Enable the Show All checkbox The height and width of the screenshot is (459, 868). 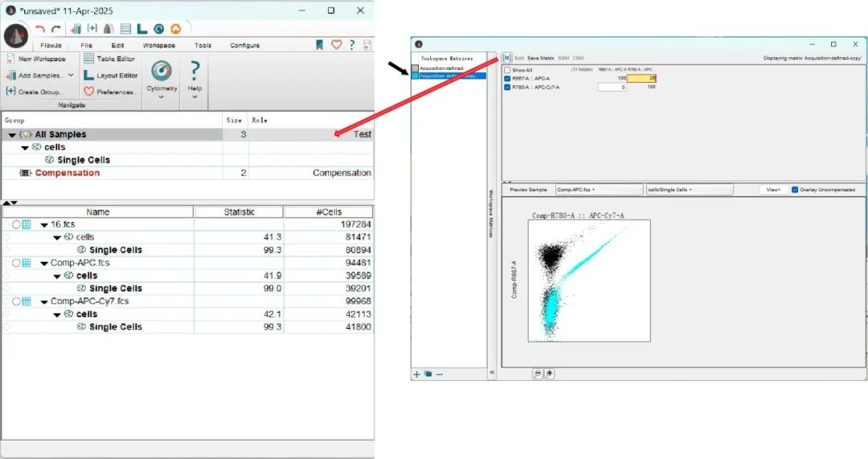pos(507,70)
